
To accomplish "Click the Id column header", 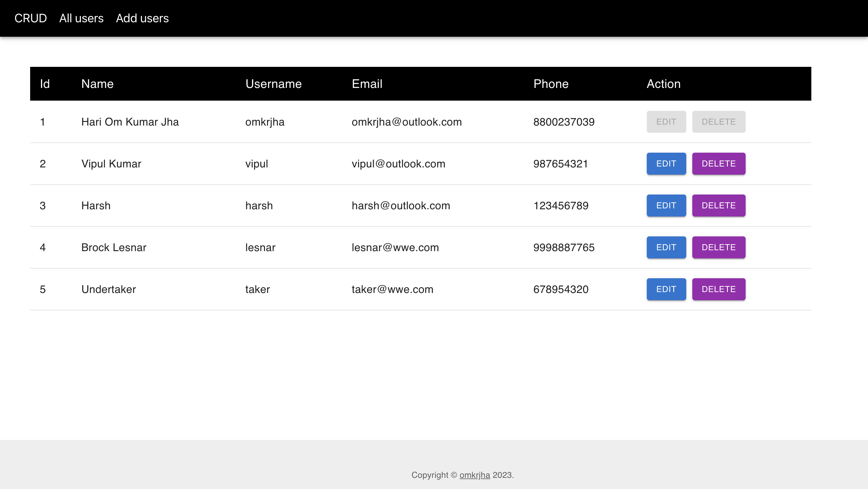I will [x=45, y=84].
